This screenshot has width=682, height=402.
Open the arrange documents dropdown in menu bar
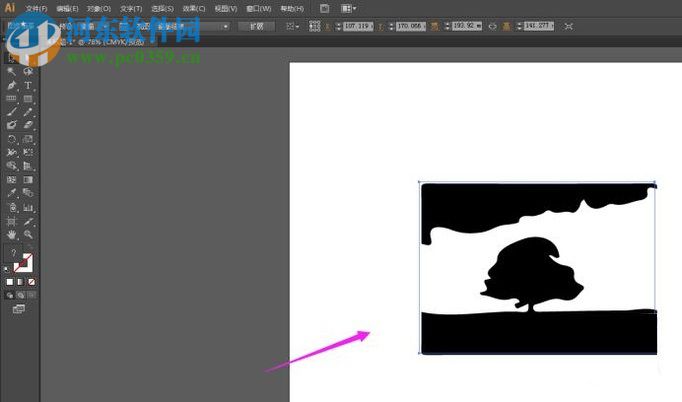[348, 8]
